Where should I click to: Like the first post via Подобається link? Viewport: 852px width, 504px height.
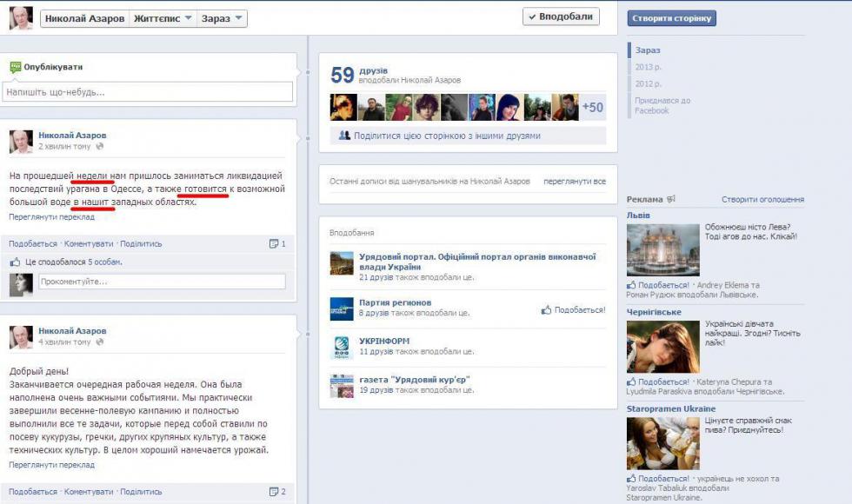33,244
